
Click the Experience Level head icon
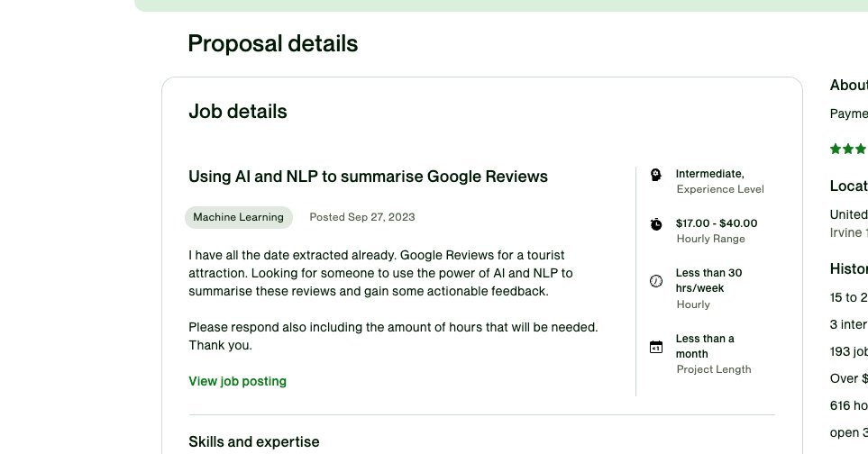pos(656,174)
